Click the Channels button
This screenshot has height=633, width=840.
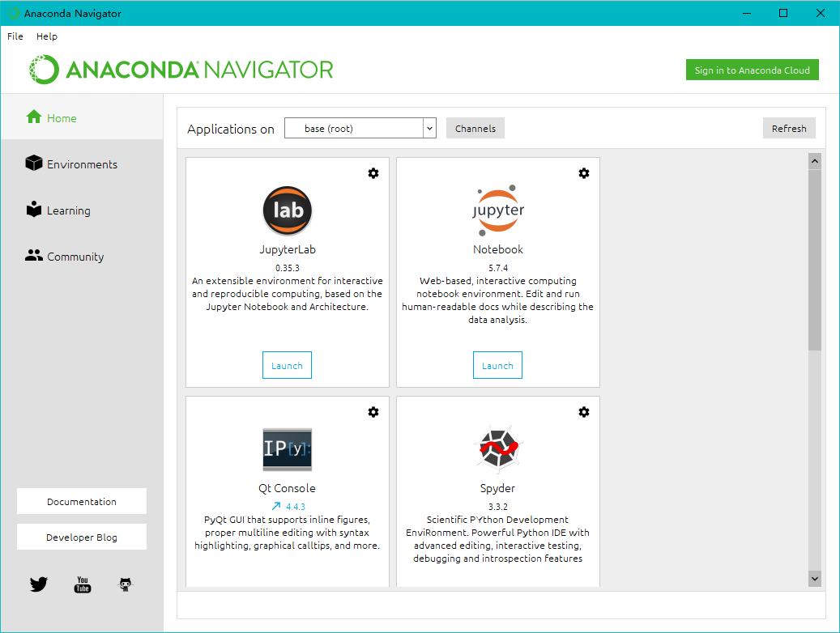[475, 128]
